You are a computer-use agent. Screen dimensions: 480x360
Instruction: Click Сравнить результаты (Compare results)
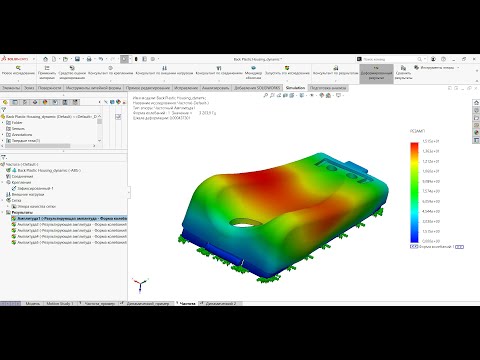[x=403, y=73]
